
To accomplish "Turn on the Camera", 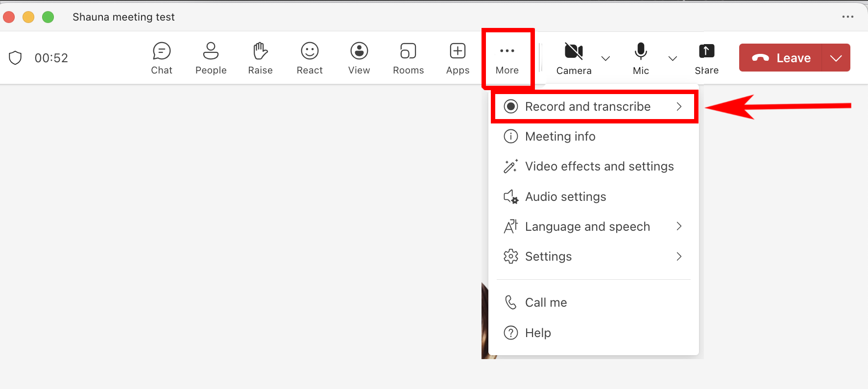I will pyautogui.click(x=574, y=58).
